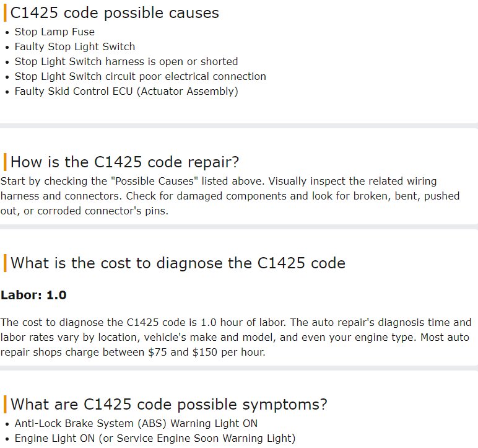This screenshot has height=448, width=478.
Task: Click the '$75 and $150 per hour' text
Action: (x=207, y=352)
